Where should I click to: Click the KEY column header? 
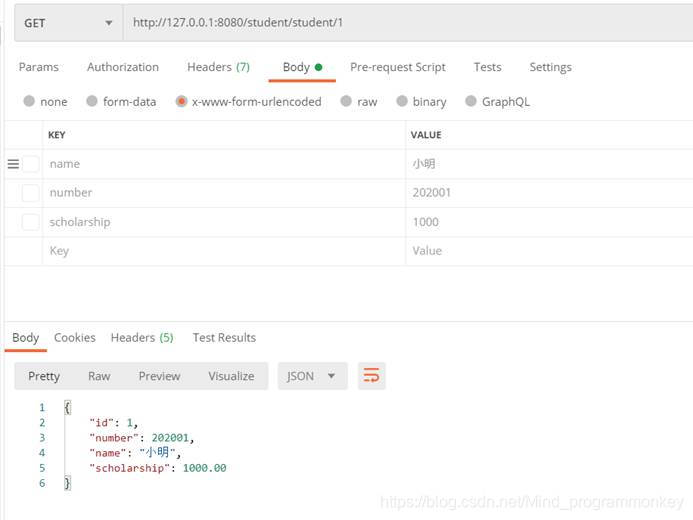coord(57,135)
